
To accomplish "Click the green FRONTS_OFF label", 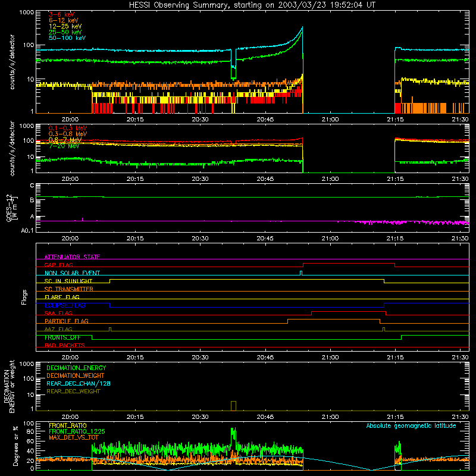I will [x=62, y=337].
